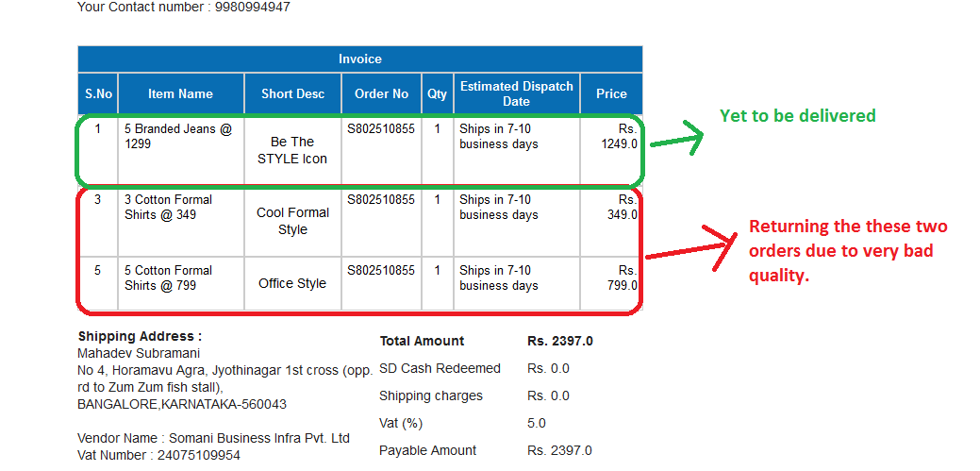
Task: Select the 'Office Style' description cell
Action: pos(292,283)
